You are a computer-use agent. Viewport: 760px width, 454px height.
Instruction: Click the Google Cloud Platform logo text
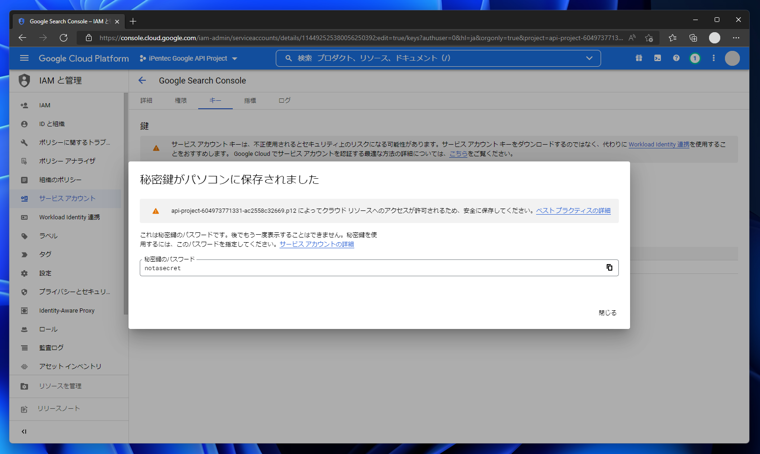(x=84, y=58)
